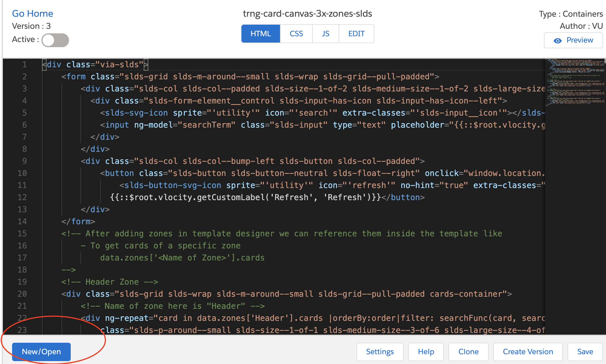Screen dimensions: 606x364
Task: Click 'data.zones['<Name of Zone>'].cards' comment text
Action: point(182,258)
